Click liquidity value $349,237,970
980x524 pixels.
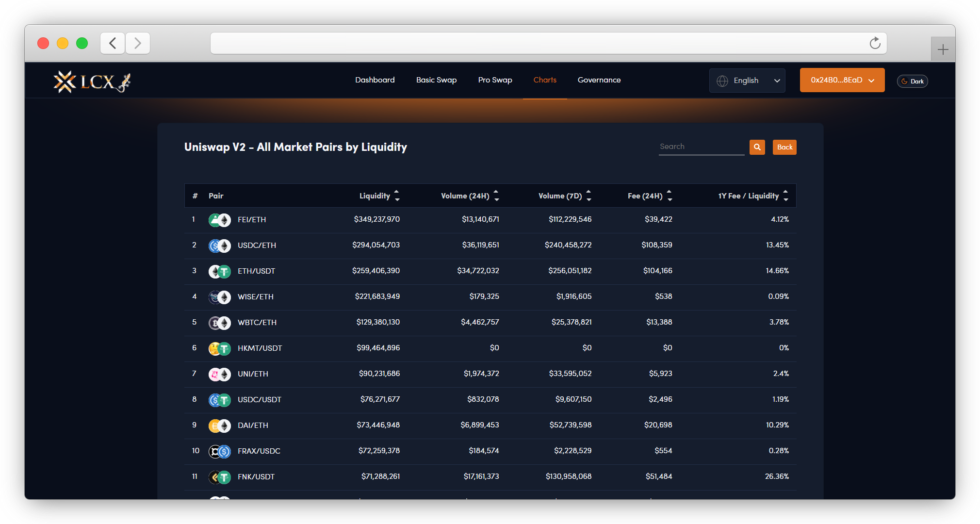point(377,219)
